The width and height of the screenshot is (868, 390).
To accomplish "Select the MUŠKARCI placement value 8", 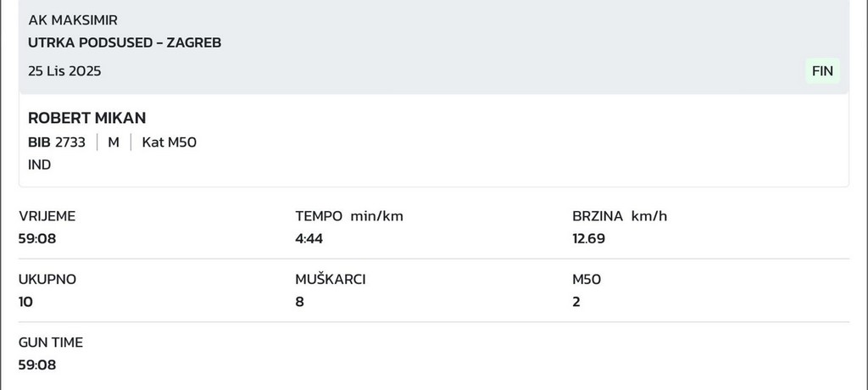I will (x=300, y=301).
